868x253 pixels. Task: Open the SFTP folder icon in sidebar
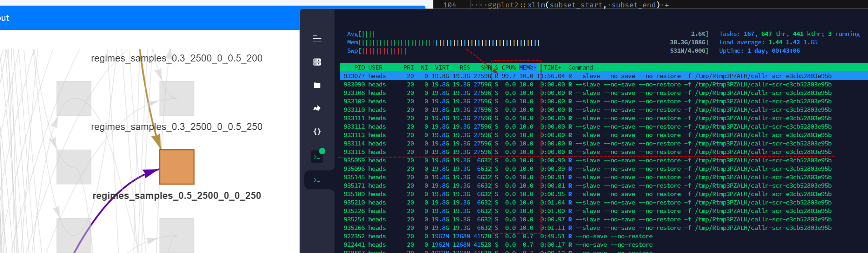coord(317,85)
